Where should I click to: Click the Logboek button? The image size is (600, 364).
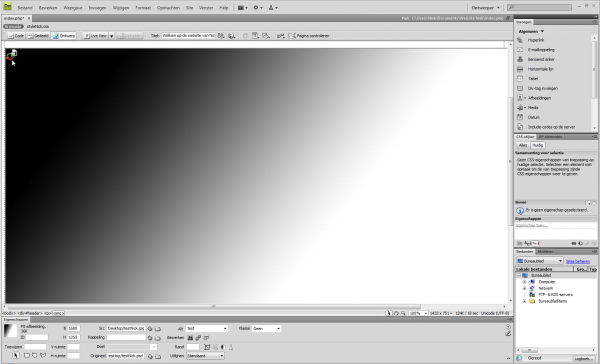click(584, 359)
